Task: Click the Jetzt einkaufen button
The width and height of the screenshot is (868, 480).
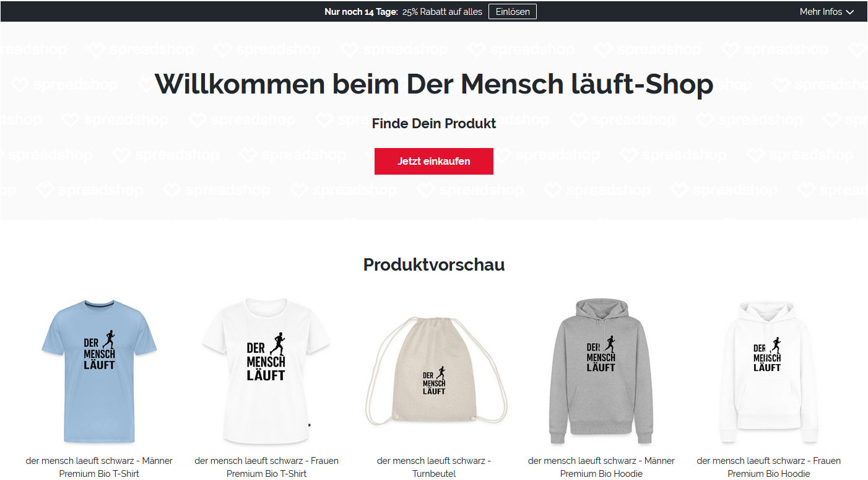Action: 434,161
